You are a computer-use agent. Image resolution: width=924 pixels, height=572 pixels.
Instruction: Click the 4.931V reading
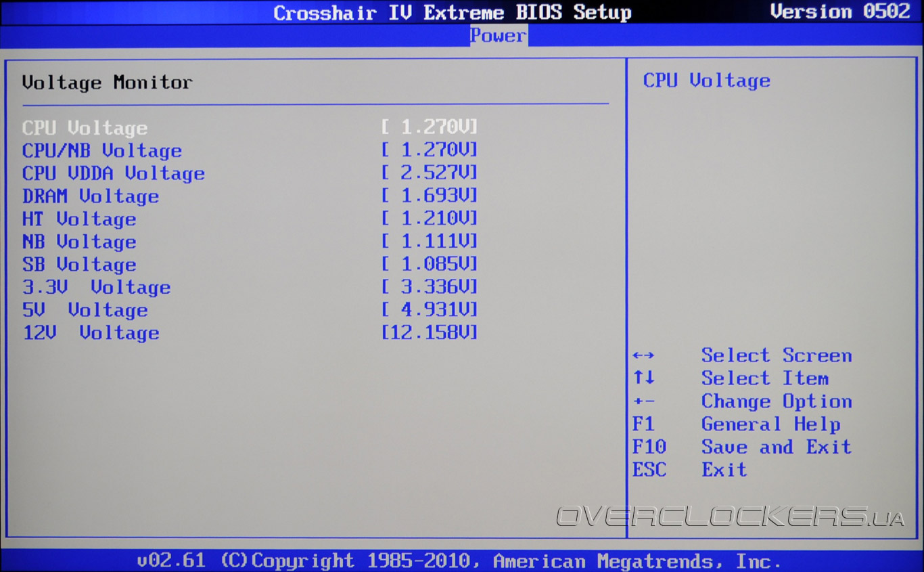coord(430,309)
